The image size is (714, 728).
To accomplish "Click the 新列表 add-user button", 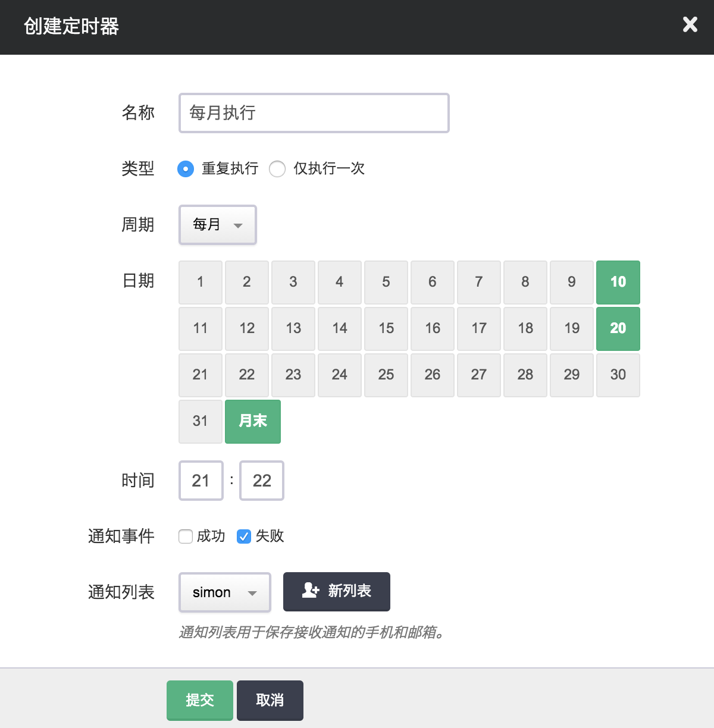I will 336,591.
